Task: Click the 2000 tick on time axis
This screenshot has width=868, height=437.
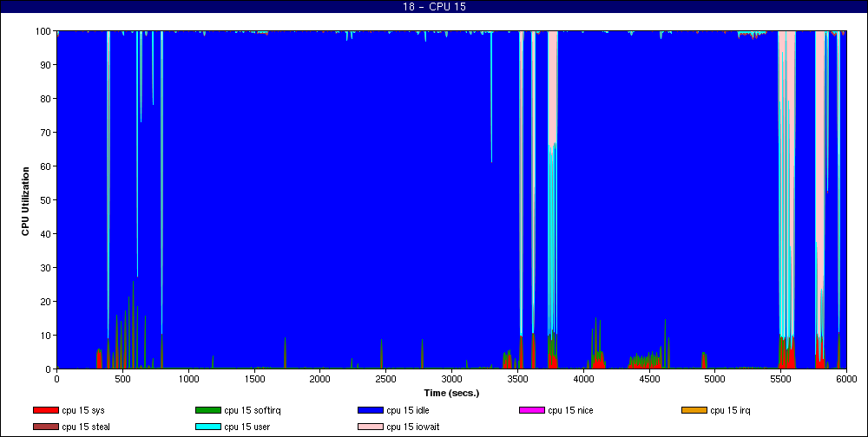Action: (x=320, y=379)
